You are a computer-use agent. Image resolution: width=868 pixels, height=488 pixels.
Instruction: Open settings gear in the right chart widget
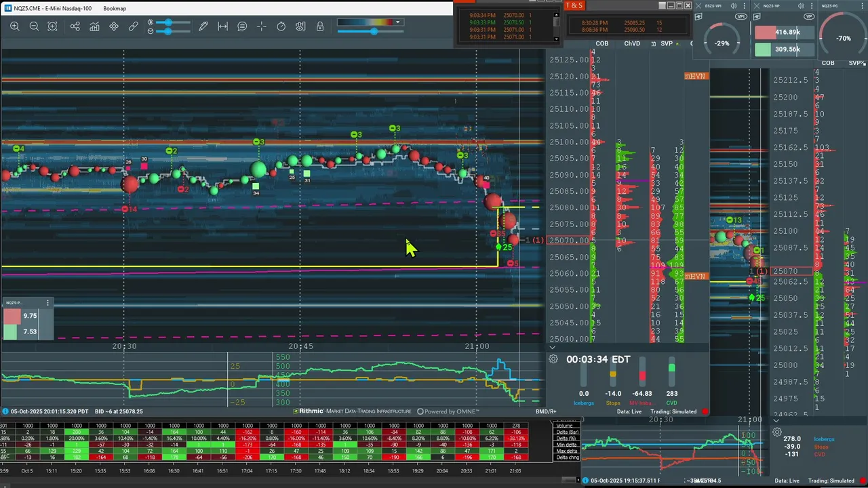pos(777,432)
